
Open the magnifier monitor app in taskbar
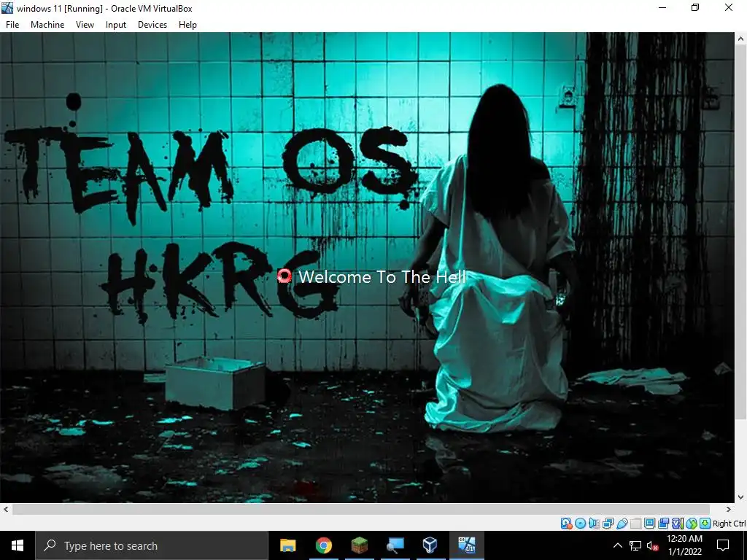point(395,545)
